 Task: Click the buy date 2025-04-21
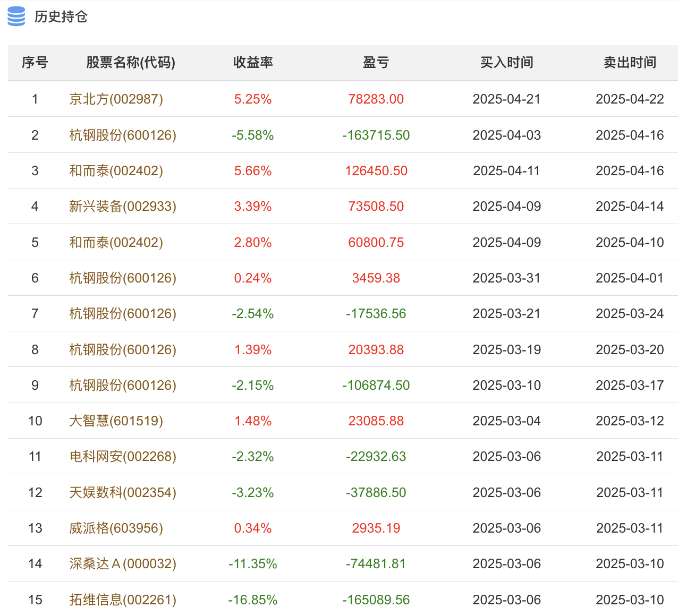coord(507,99)
